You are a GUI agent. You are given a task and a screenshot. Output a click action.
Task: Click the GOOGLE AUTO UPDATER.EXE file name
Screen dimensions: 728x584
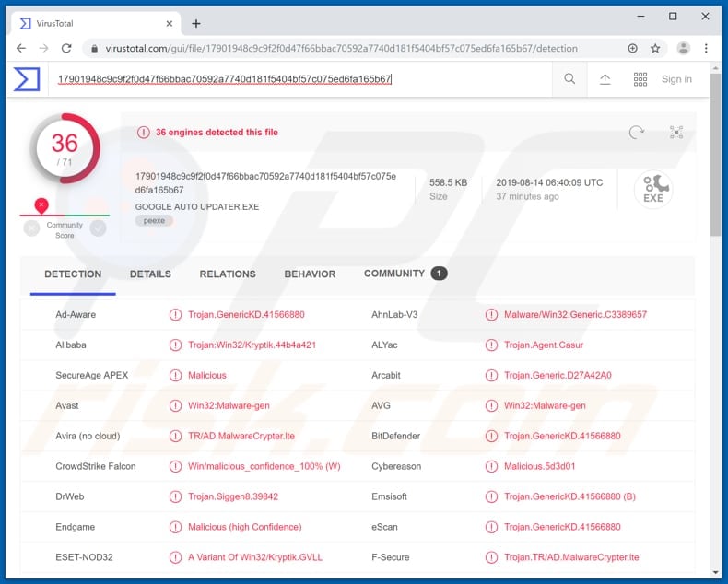197,207
